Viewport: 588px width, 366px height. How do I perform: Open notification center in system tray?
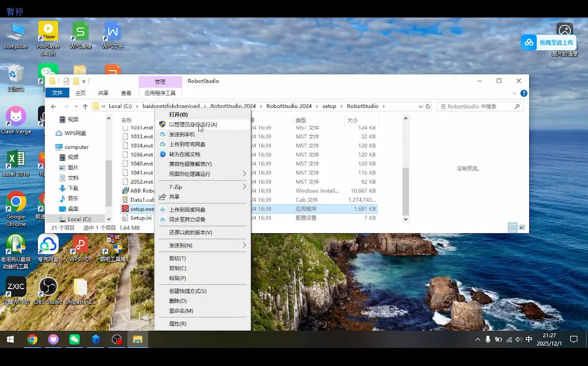click(x=573, y=339)
